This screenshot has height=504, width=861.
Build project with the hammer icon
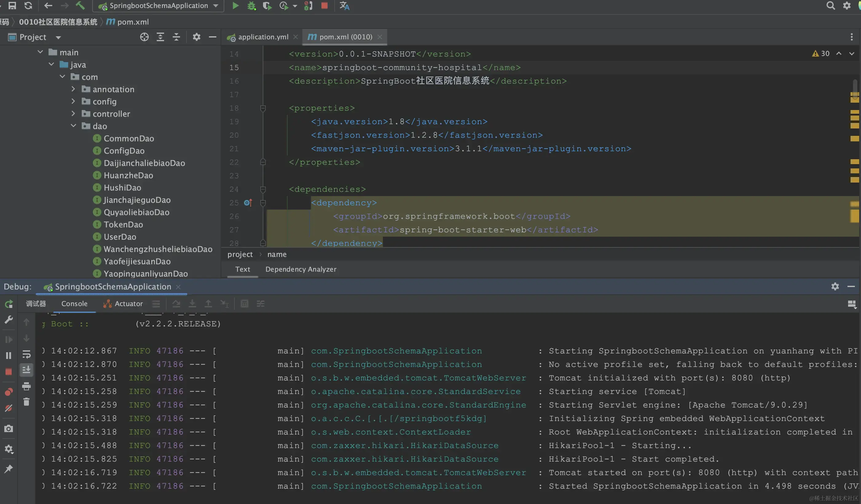(80, 6)
